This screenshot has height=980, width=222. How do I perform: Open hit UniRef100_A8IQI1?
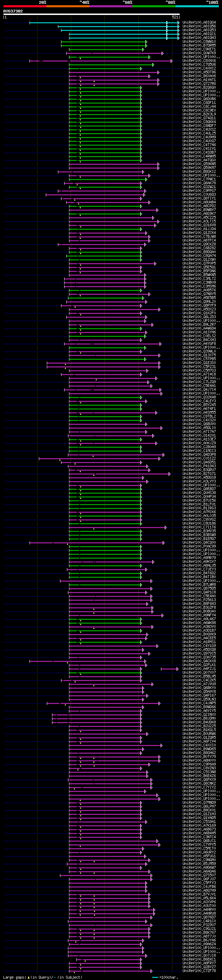click(199, 34)
